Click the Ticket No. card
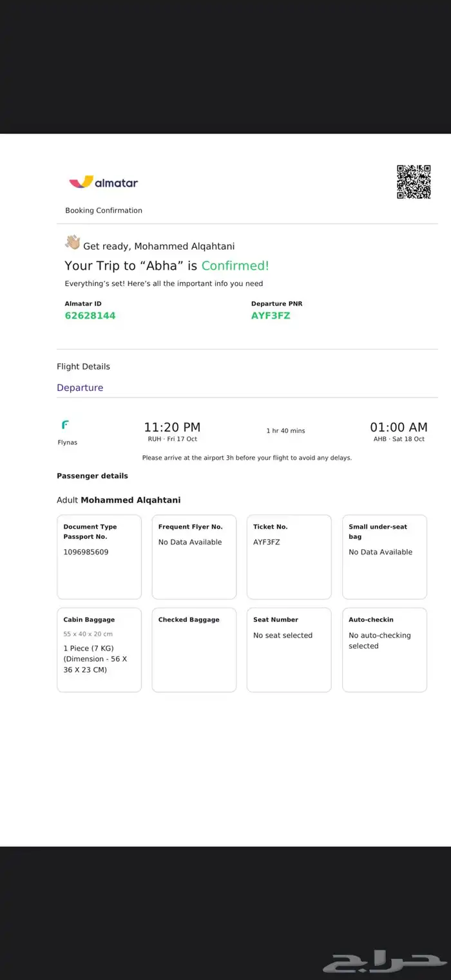 click(x=289, y=557)
